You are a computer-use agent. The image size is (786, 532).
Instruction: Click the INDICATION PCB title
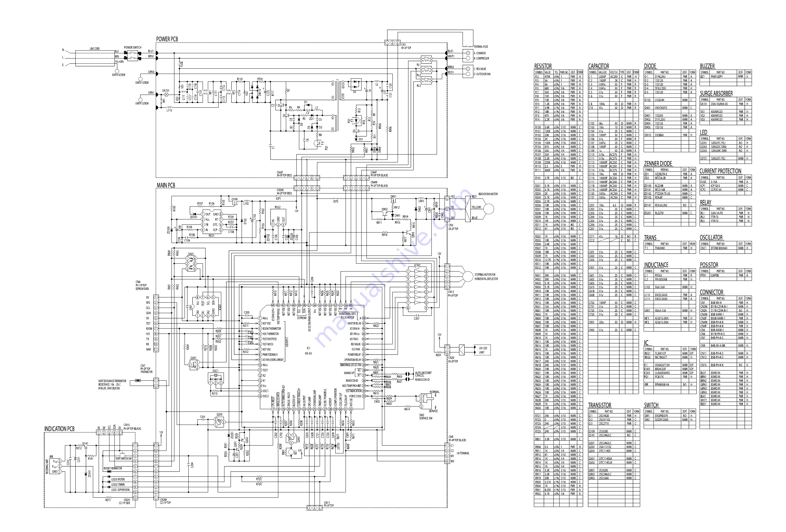[x=59, y=429]
